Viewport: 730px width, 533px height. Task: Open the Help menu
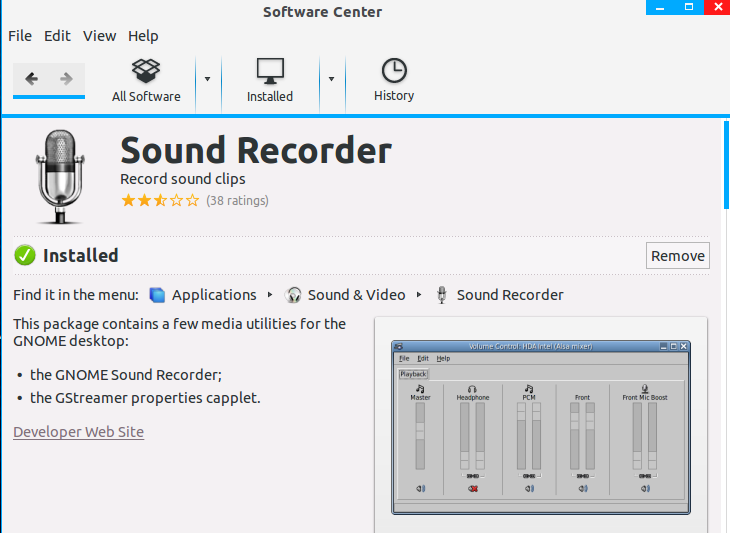click(143, 36)
